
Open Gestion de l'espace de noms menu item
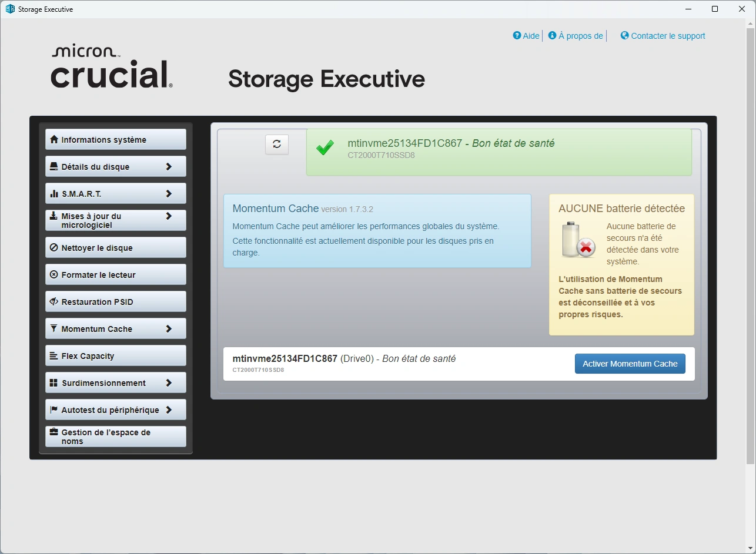click(x=116, y=437)
